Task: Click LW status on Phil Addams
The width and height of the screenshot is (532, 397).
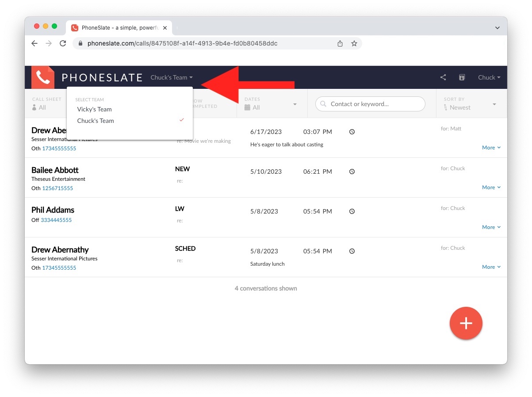Action: (x=180, y=209)
